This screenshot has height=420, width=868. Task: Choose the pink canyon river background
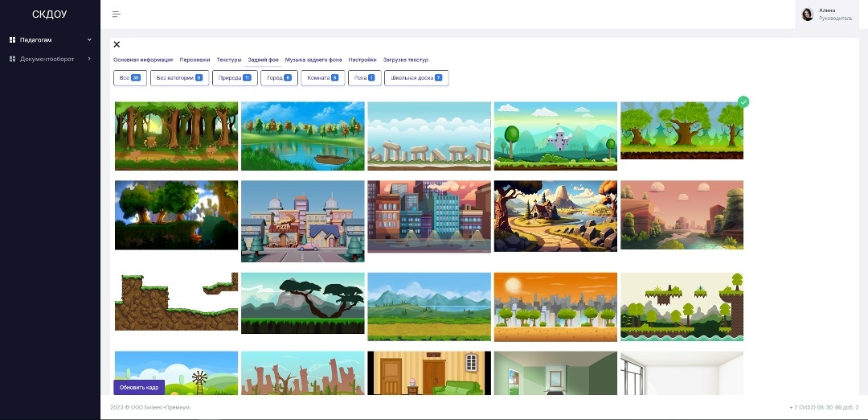682,215
